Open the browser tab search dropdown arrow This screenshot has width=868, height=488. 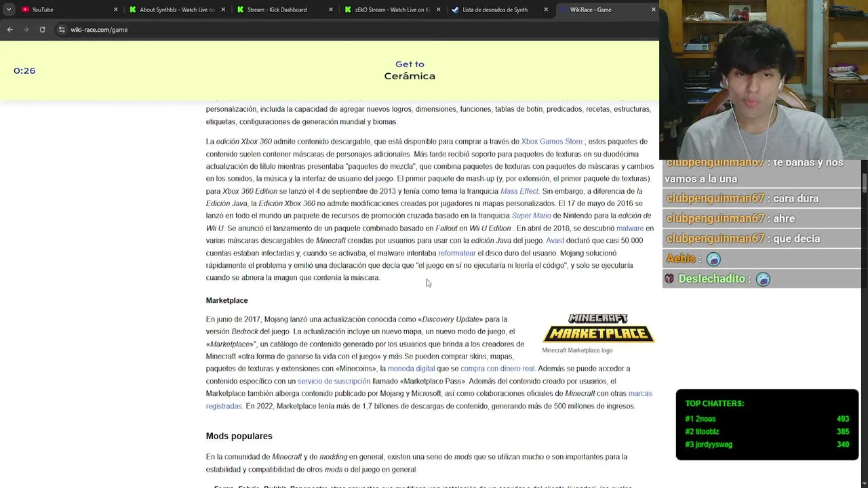point(9,9)
